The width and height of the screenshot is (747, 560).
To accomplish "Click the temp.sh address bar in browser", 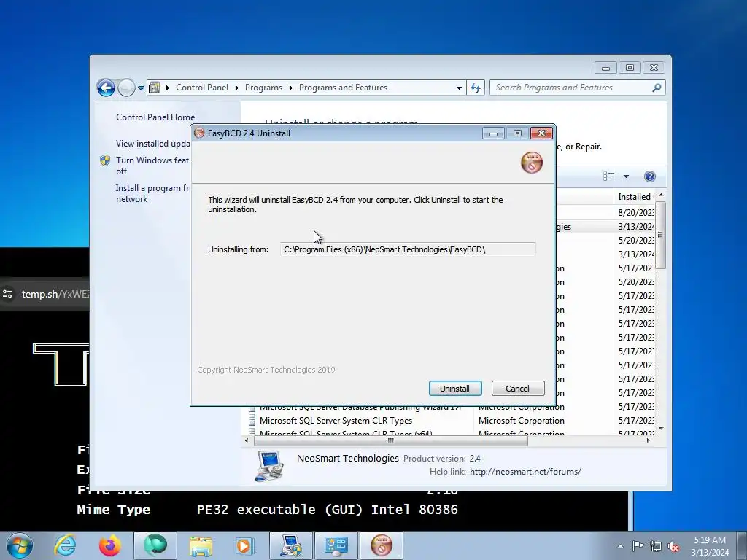I will pos(55,294).
